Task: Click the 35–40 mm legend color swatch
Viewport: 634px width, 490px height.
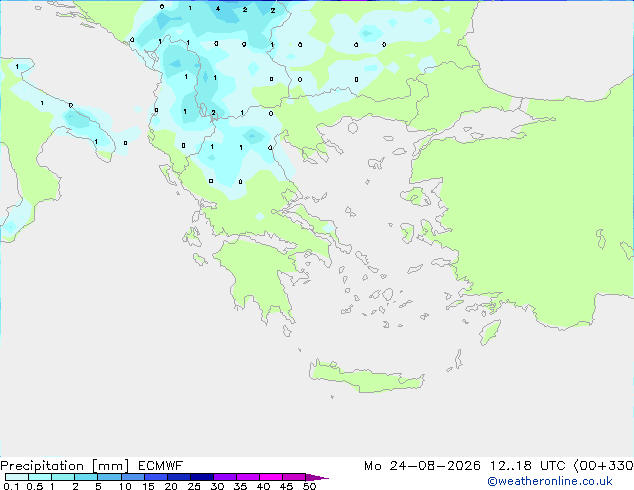Action: (x=247, y=477)
